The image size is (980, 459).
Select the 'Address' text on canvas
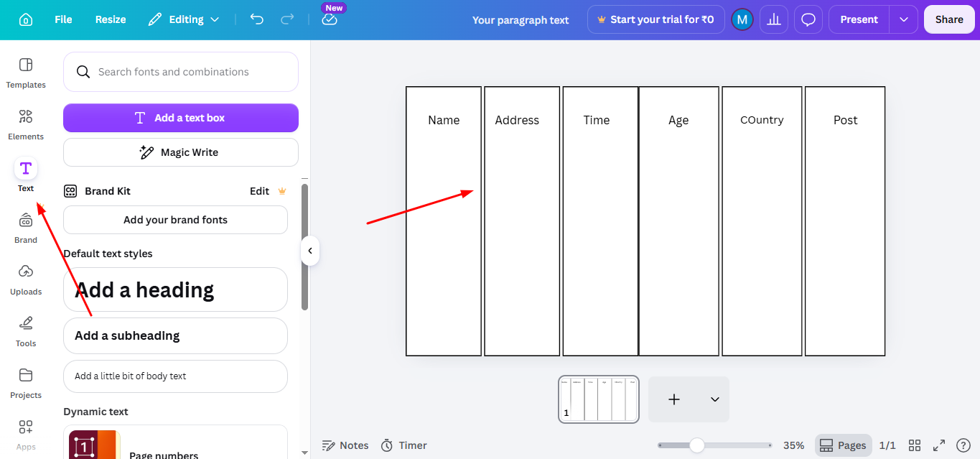pos(517,120)
